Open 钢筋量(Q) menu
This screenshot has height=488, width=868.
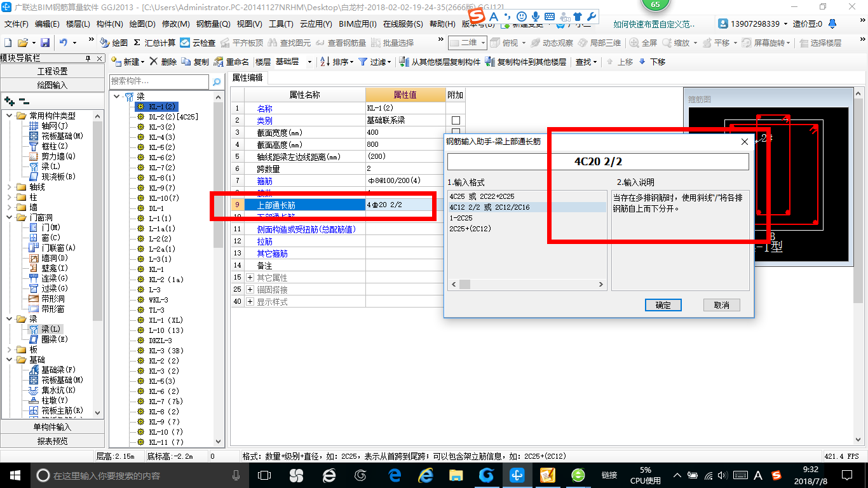214,24
